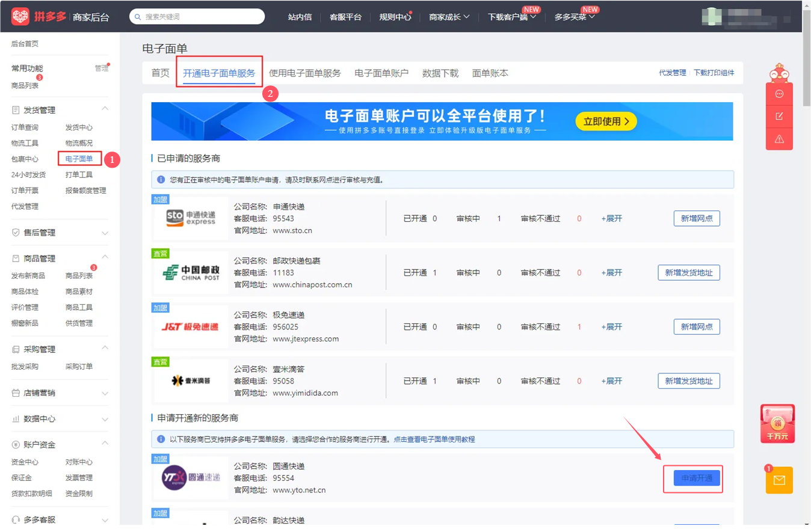Click the 搜索关键词 search input field

(x=202, y=17)
